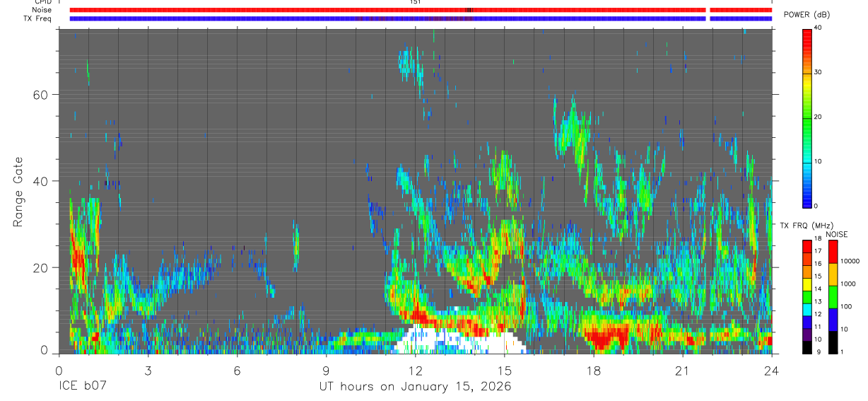Click the Range Gate tick label 60
This screenshot has height=401, width=868.
click(x=40, y=94)
